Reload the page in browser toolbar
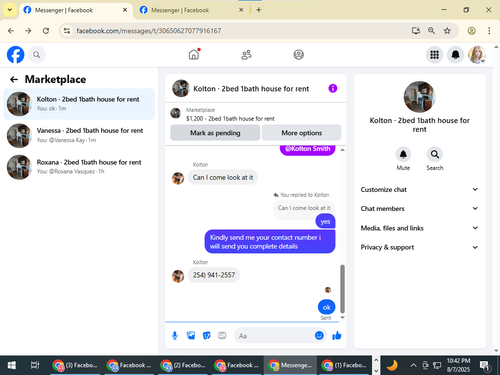Viewport: 500px width, 375px height. coord(46,31)
